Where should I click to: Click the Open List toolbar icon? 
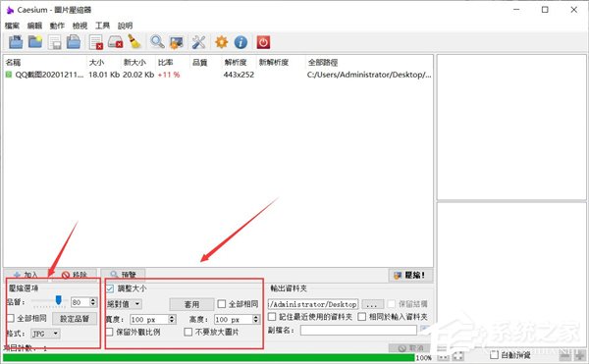tap(74, 42)
